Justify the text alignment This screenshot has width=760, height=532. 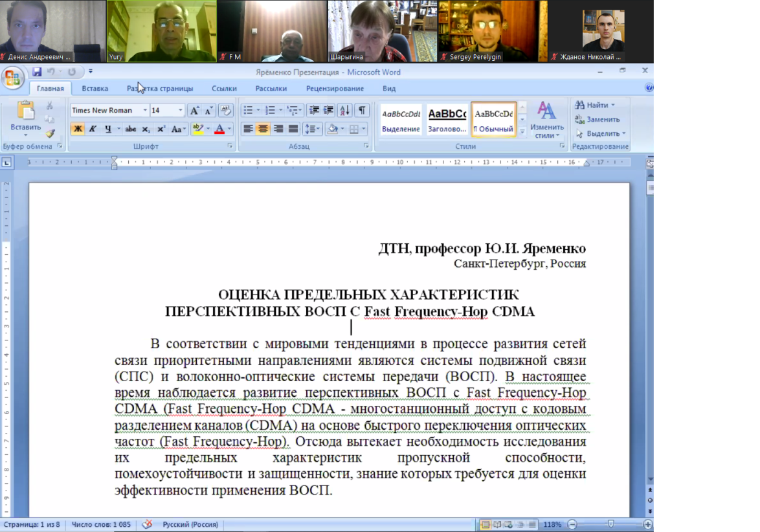(293, 129)
